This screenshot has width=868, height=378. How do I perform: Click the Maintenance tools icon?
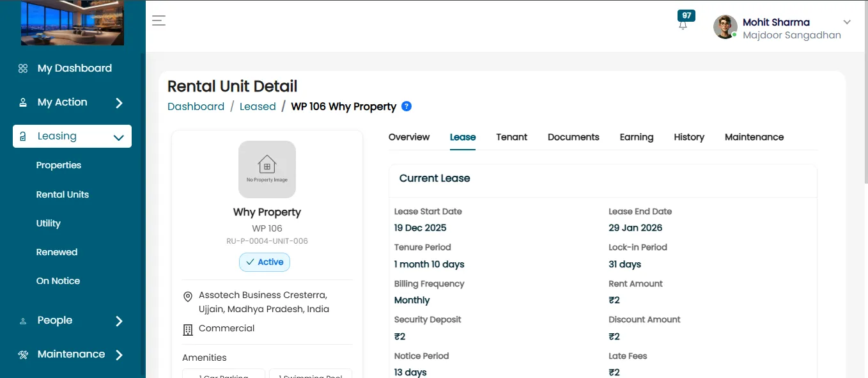pyautogui.click(x=23, y=355)
